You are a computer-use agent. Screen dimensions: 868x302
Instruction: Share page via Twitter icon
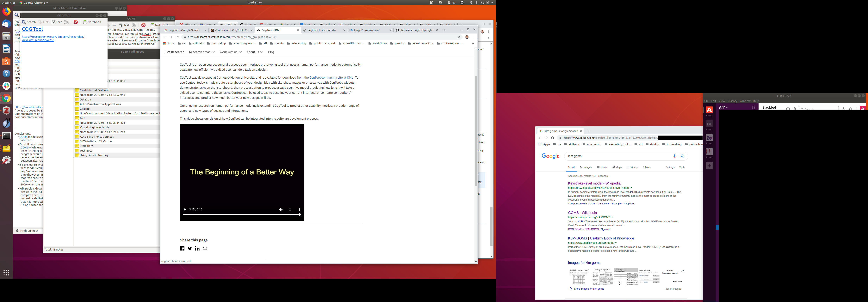(190, 248)
